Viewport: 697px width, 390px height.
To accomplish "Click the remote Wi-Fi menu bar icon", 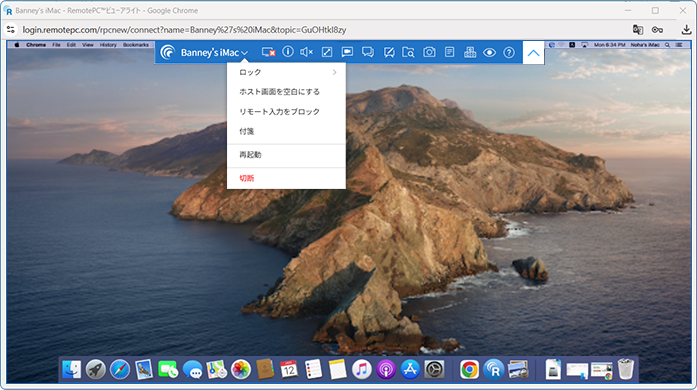I will pyautogui.click(x=561, y=45).
